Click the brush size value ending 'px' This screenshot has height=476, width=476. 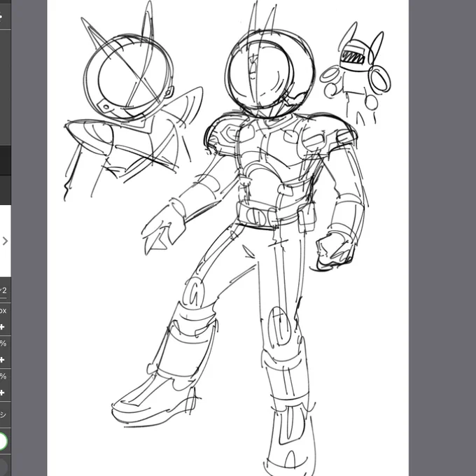click(x=3, y=311)
